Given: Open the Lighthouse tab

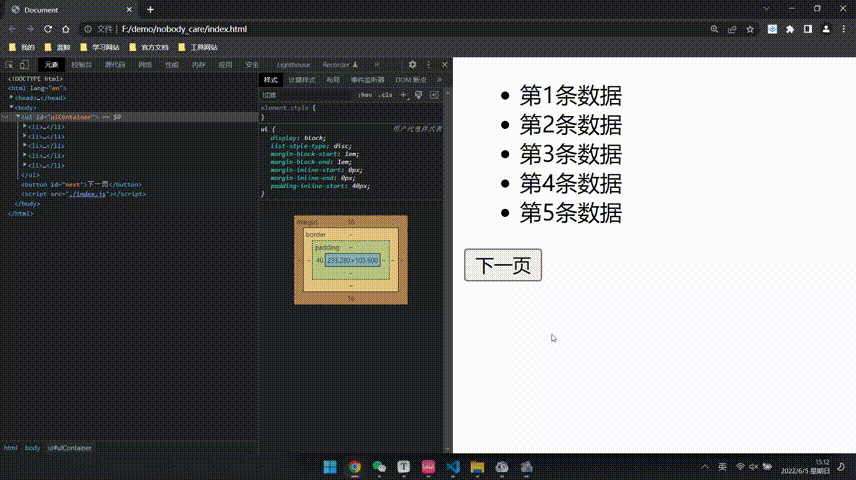Looking at the screenshot, I should pos(293,64).
